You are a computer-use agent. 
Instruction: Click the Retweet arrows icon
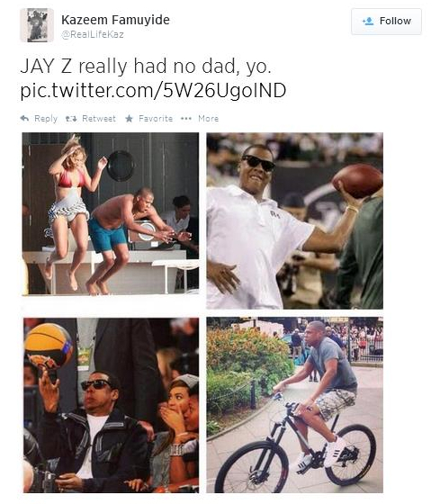pyautogui.click(x=71, y=119)
